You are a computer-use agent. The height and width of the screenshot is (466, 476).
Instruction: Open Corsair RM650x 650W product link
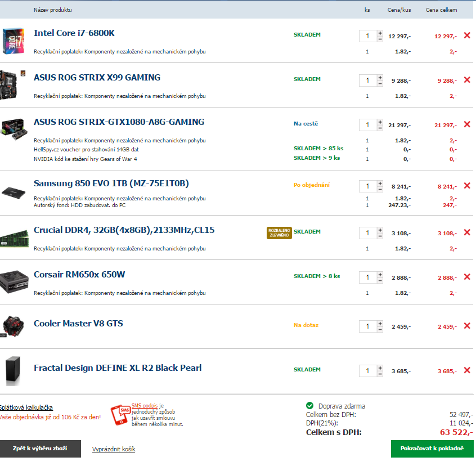(x=79, y=275)
